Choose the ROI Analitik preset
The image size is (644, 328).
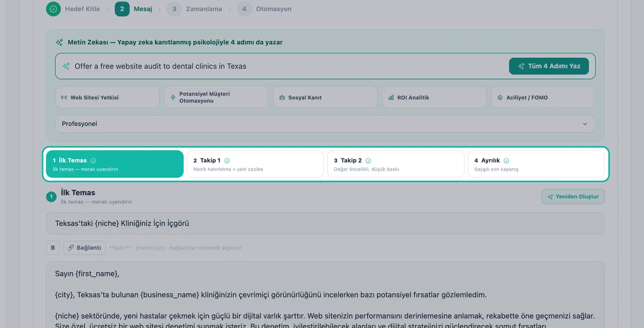pyautogui.click(x=434, y=97)
